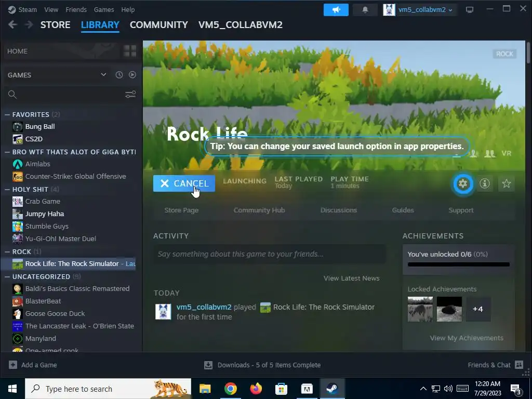Open the Support link
This screenshot has width=532, height=399.
[461, 210]
